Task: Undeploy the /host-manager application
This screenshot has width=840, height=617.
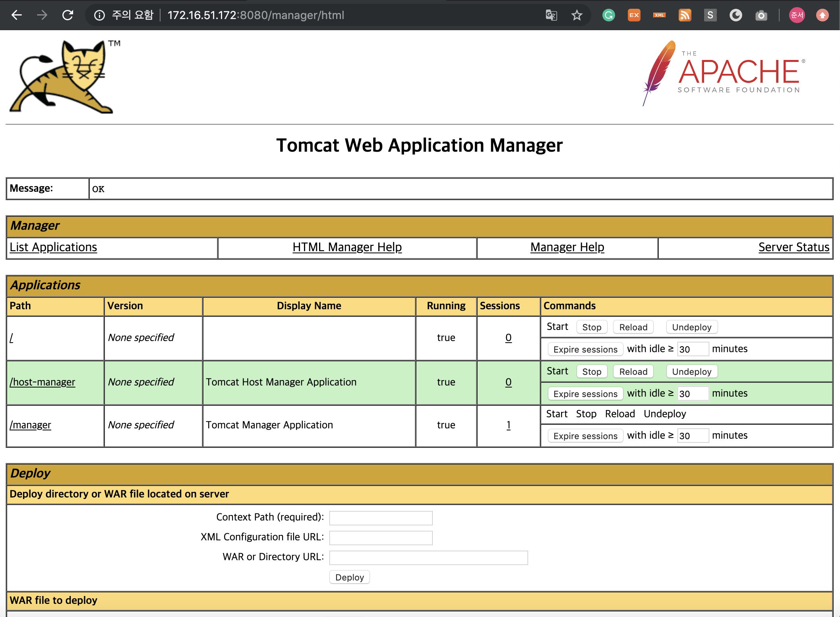Action: click(x=692, y=372)
